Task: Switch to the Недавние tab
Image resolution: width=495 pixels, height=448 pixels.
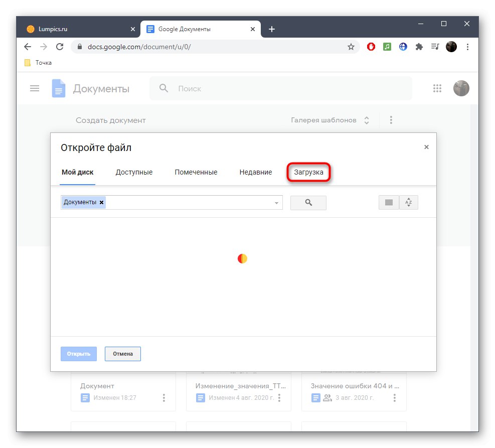Action: [255, 172]
